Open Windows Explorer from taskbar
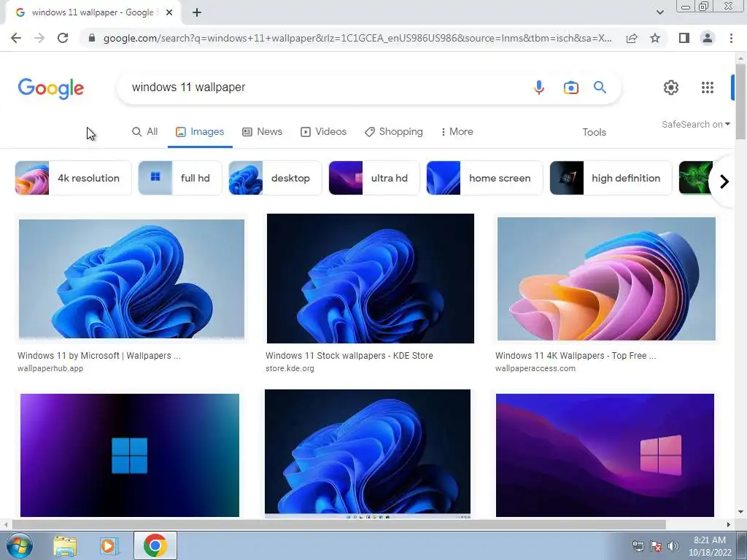Image resolution: width=747 pixels, height=560 pixels. 65,546
